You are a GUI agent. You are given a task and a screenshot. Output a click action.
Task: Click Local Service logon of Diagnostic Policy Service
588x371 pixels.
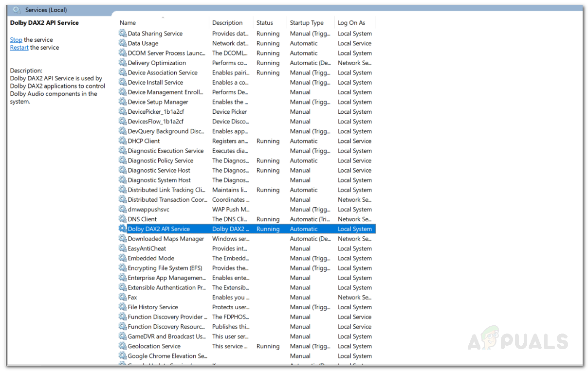[x=355, y=160]
